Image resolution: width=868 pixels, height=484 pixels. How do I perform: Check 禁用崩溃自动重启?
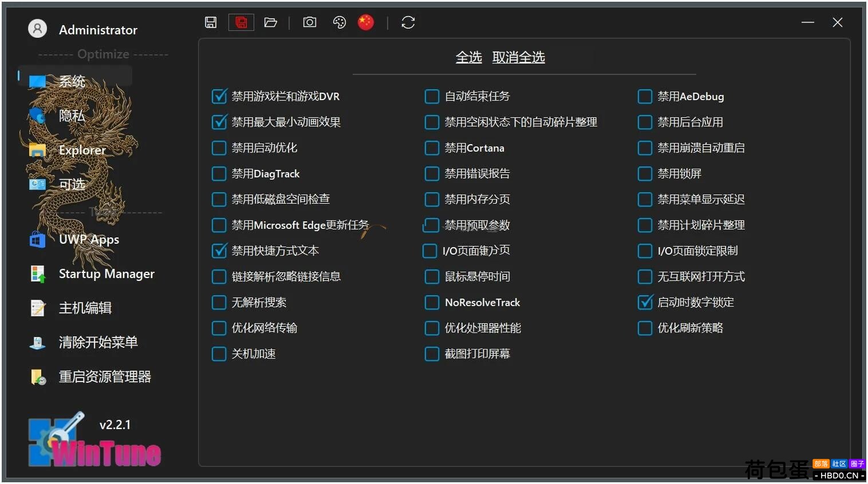pyautogui.click(x=645, y=148)
